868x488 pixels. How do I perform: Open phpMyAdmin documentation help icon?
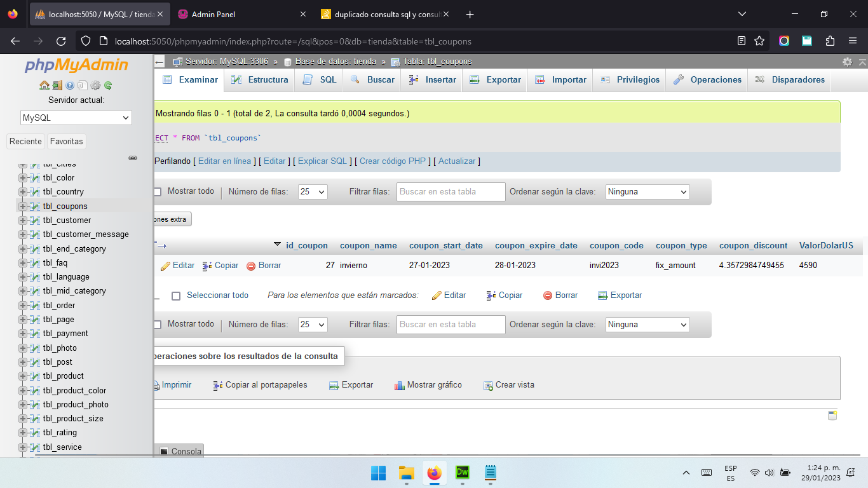point(70,85)
